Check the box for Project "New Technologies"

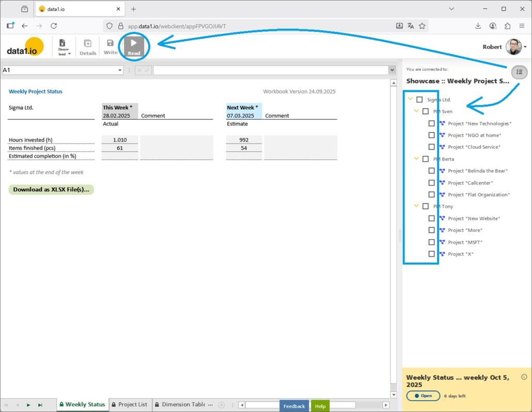pyautogui.click(x=432, y=123)
